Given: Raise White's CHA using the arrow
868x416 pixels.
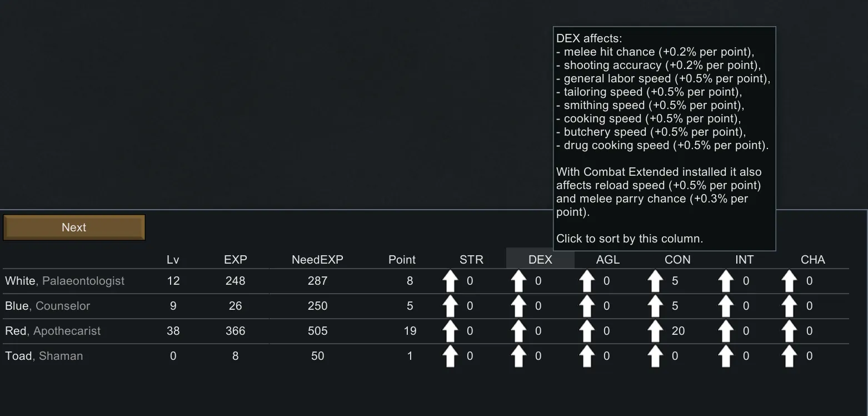Looking at the screenshot, I should (789, 281).
